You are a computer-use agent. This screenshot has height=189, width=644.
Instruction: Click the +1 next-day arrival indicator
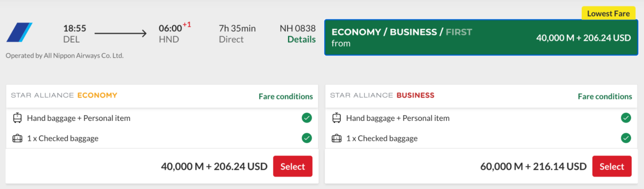187,25
